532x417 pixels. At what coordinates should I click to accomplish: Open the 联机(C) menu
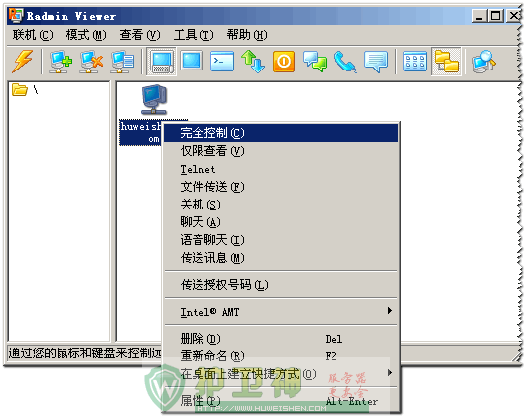[x=33, y=35]
